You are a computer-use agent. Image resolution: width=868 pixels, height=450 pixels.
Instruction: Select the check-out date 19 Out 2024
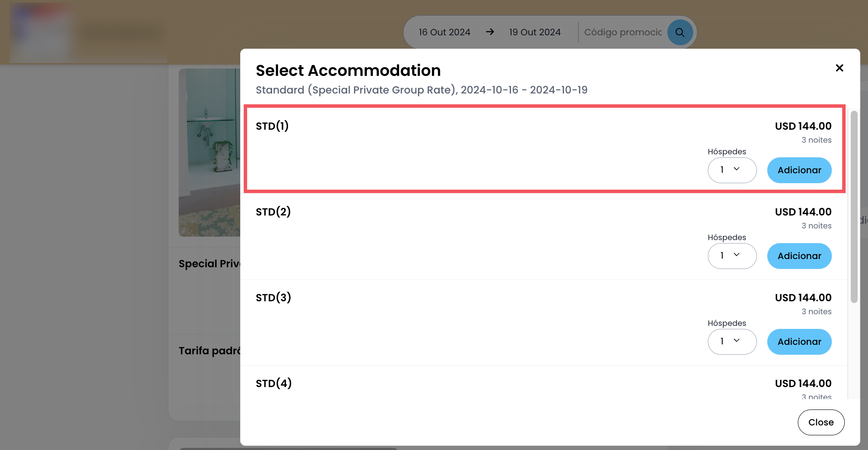click(535, 32)
